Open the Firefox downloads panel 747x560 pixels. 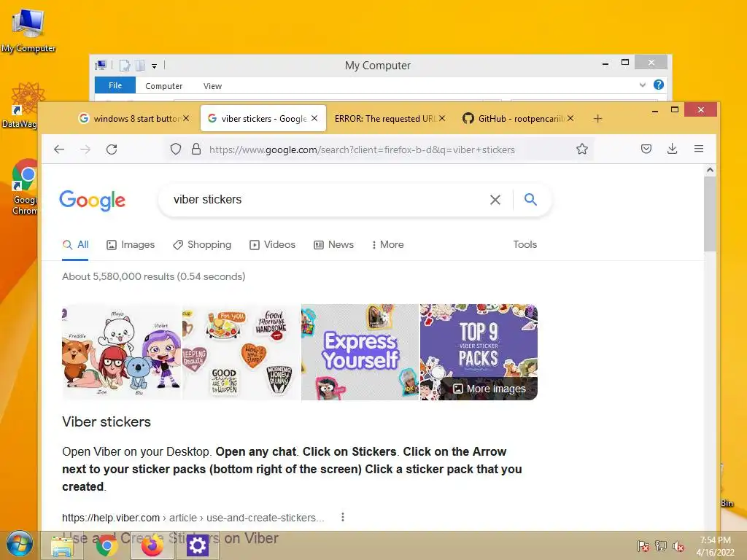(672, 149)
